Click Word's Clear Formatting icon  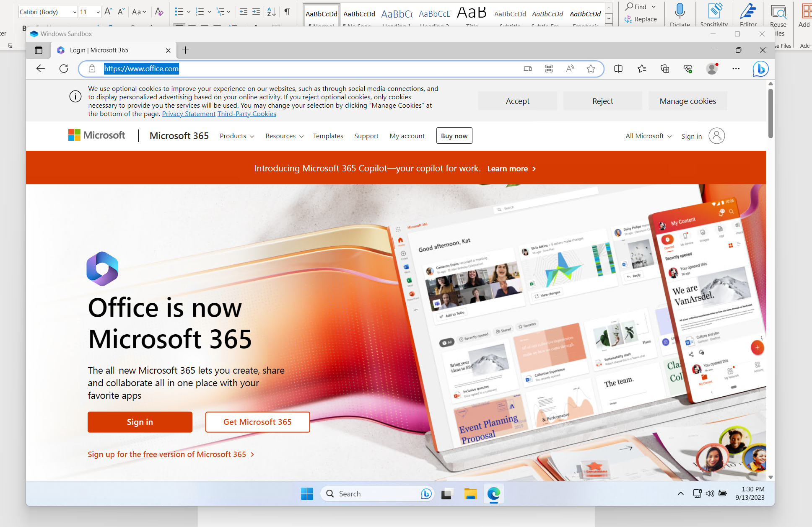point(159,12)
